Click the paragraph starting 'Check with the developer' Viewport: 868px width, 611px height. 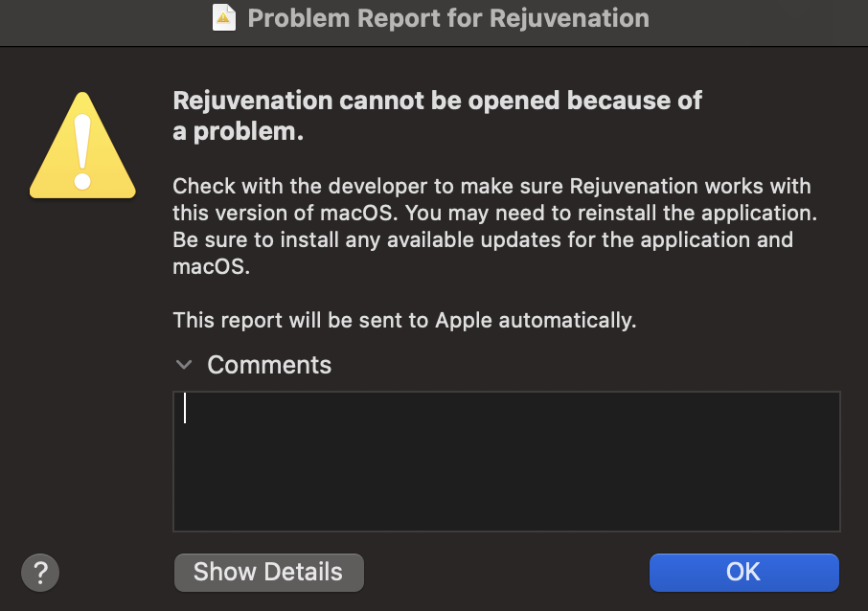495,226
